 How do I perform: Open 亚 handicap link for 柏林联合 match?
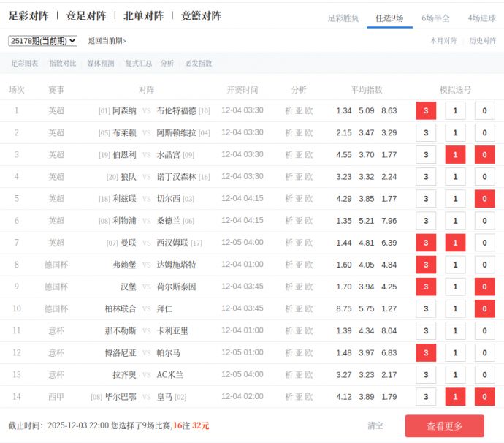299,309
